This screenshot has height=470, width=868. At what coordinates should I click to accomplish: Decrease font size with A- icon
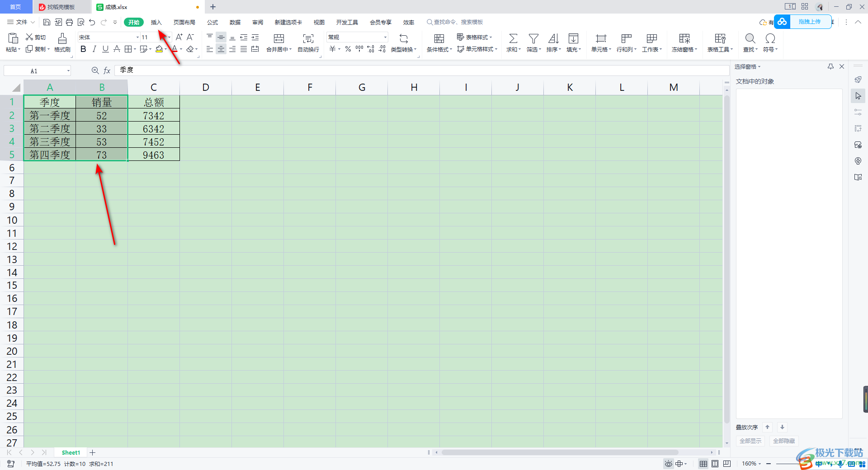coord(190,37)
